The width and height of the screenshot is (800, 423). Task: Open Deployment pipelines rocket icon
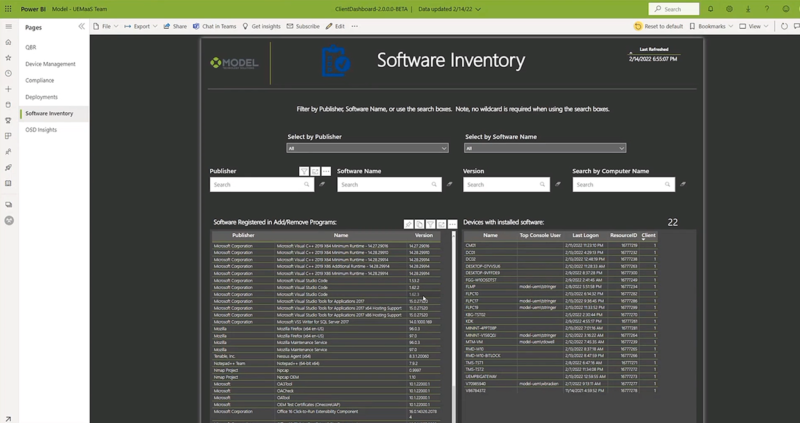point(8,167)
